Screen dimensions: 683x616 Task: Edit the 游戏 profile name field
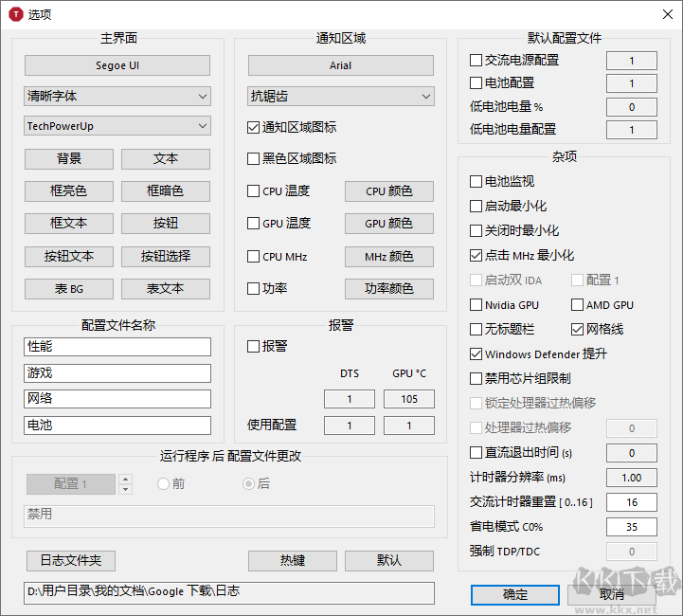(117, 373)
